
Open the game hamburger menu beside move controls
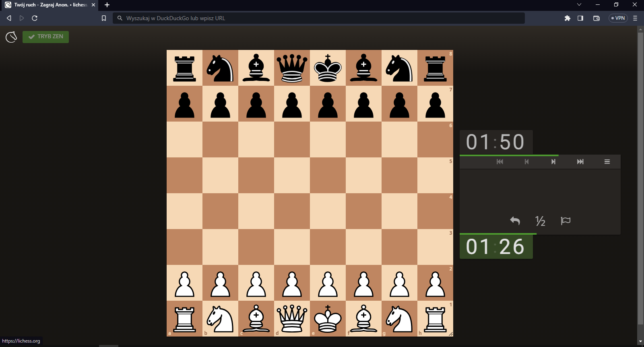[607, 162]
